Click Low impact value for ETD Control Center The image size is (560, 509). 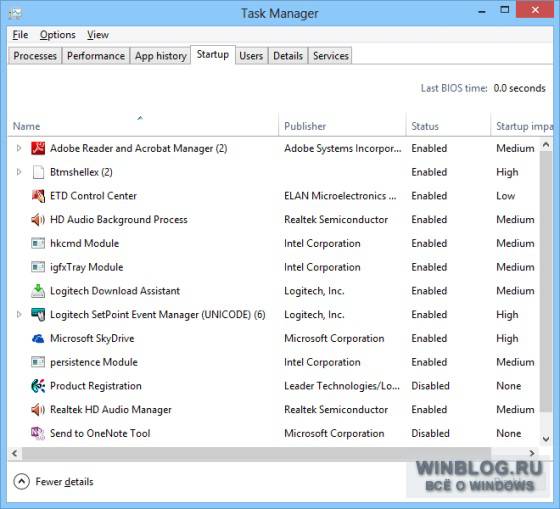[x=506, y=196]
